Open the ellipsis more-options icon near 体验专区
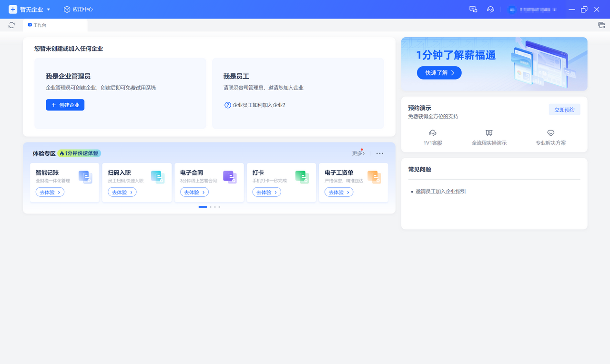Screen dimensions: 610x364 click(x=379, y=153)
